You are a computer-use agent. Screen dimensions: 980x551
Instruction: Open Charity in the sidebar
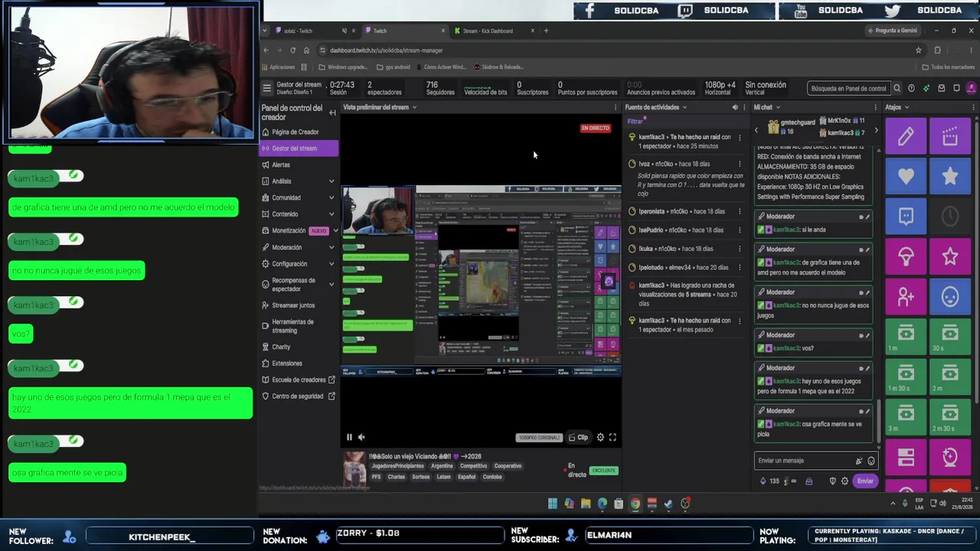[281, 347]
